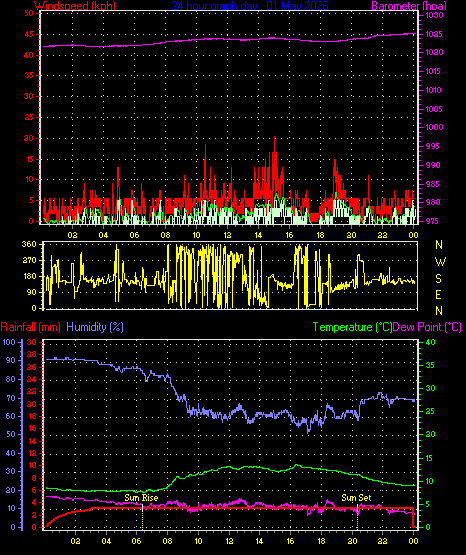Click barometer axis value 1025
The height and width of the screenshot is (555, 466).
coord(434,34)
